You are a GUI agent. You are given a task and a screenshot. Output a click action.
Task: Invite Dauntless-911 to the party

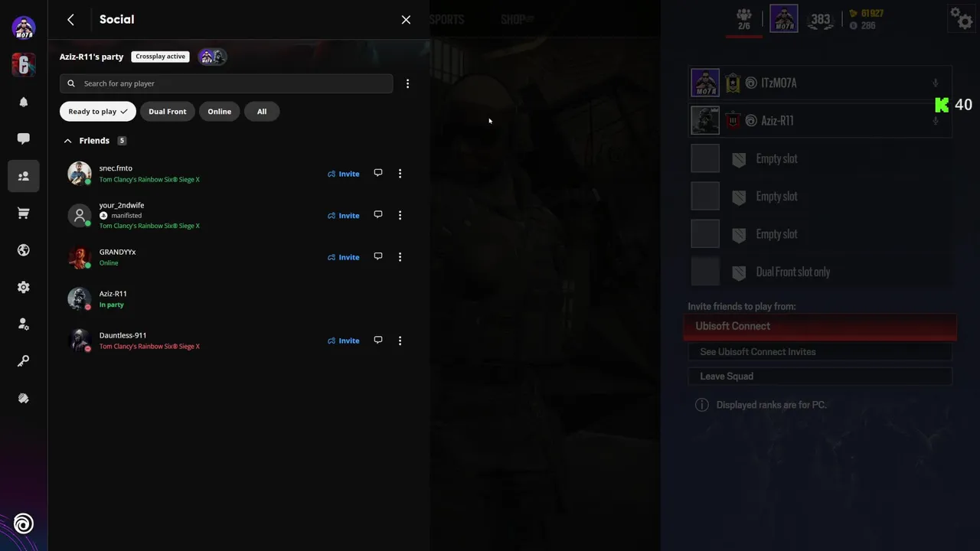(x=344, y=341)
